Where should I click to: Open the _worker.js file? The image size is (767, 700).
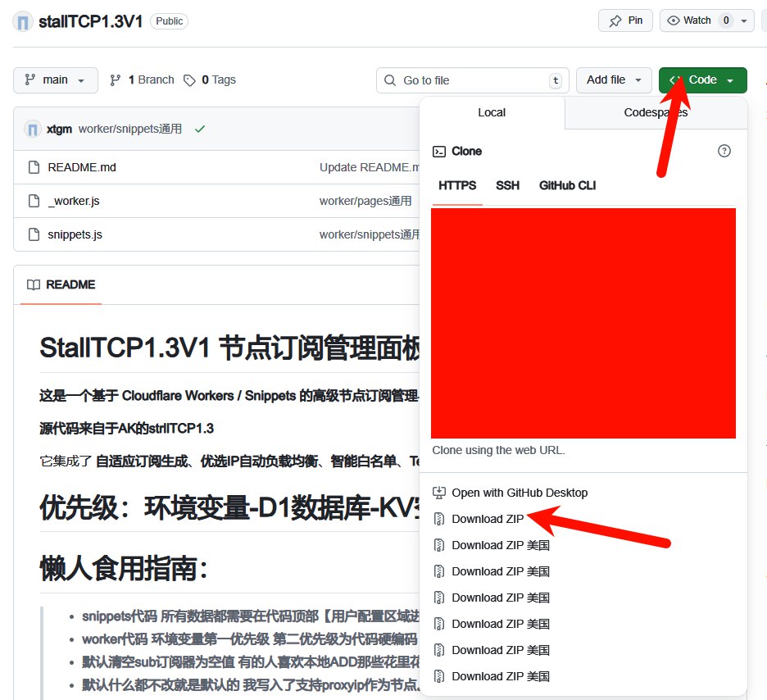click(74, 201)
